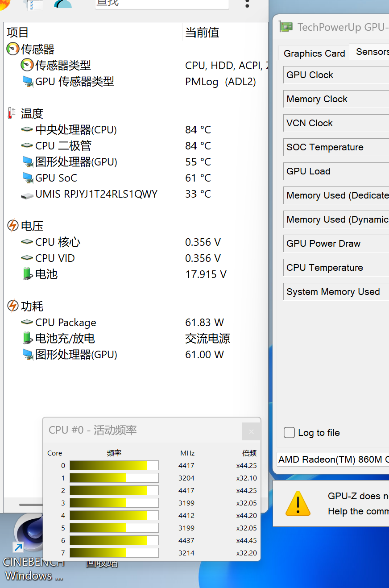Open the Memory Used (Dynamic) sensor dropdown
389x588 pixels.
tap(336, 219)
